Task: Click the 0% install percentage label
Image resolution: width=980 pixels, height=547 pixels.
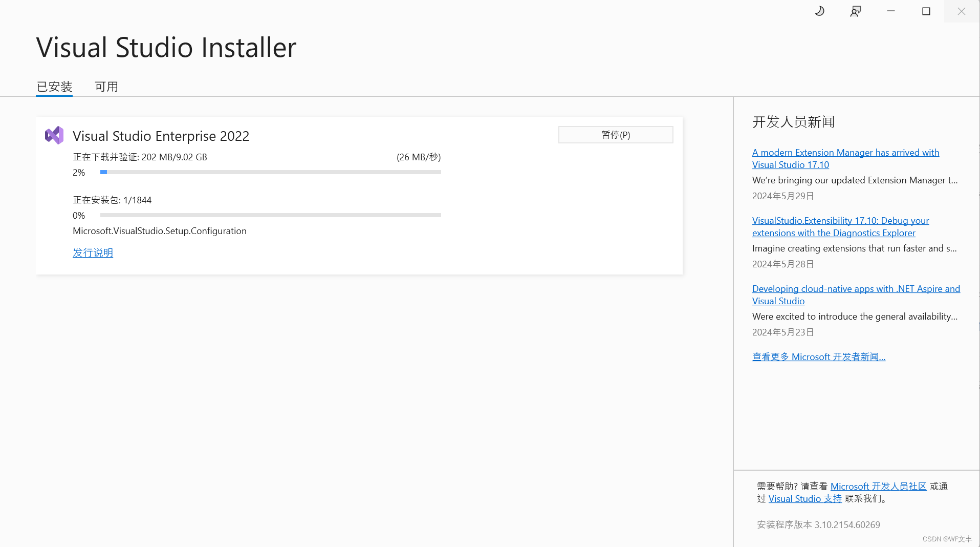Action: (79, 215)
